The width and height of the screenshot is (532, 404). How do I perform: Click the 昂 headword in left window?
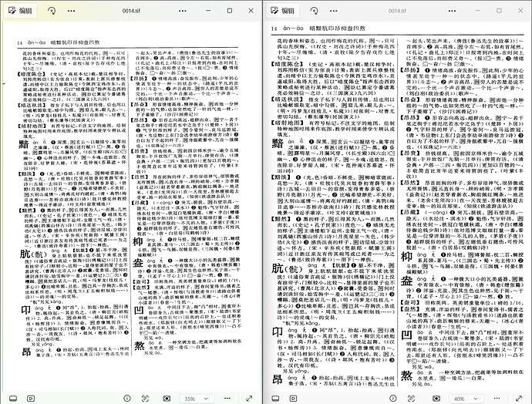[26, 352]
